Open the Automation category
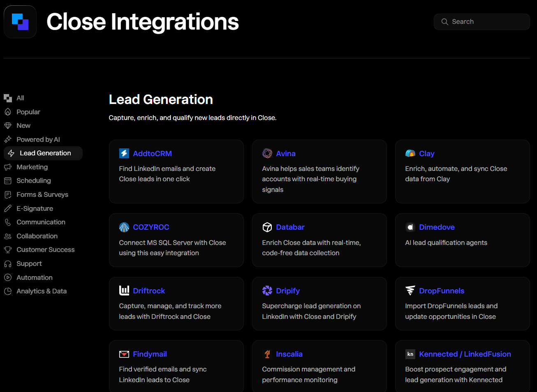The height and width of the screenshot is (392, 537). (35, 278)
